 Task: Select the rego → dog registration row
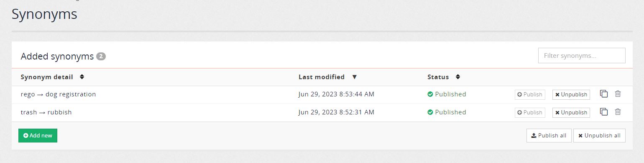tap(322, 94)
